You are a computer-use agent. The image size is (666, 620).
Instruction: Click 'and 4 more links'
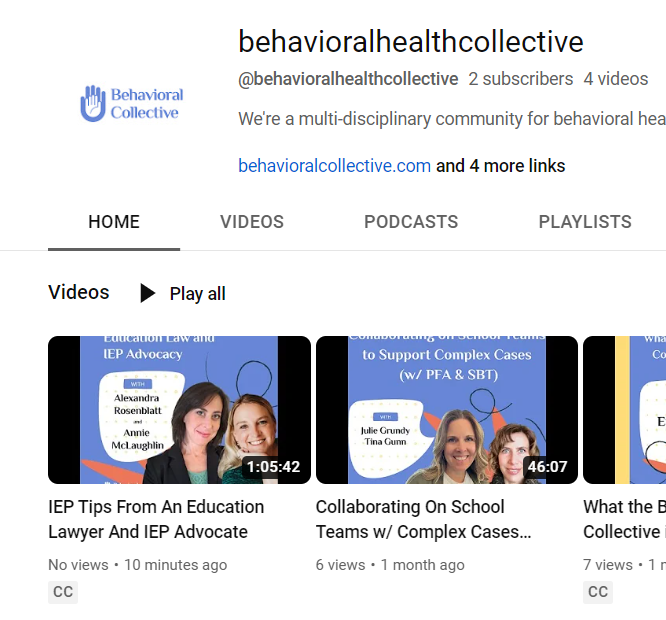pyautogui.click(x=500, y=166)
